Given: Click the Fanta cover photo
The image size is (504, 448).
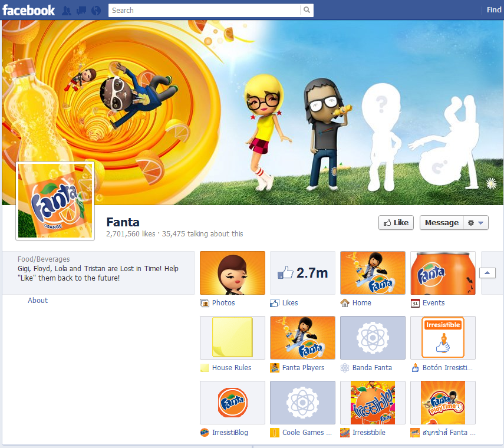Looking at the screenshot, I should point(253,112).
